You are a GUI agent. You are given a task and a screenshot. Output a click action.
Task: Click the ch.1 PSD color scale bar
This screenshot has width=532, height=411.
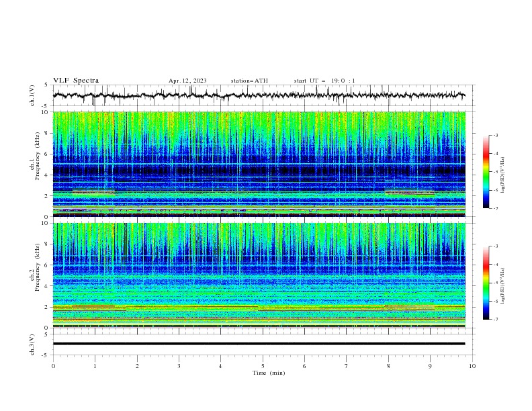pos(486,171)
